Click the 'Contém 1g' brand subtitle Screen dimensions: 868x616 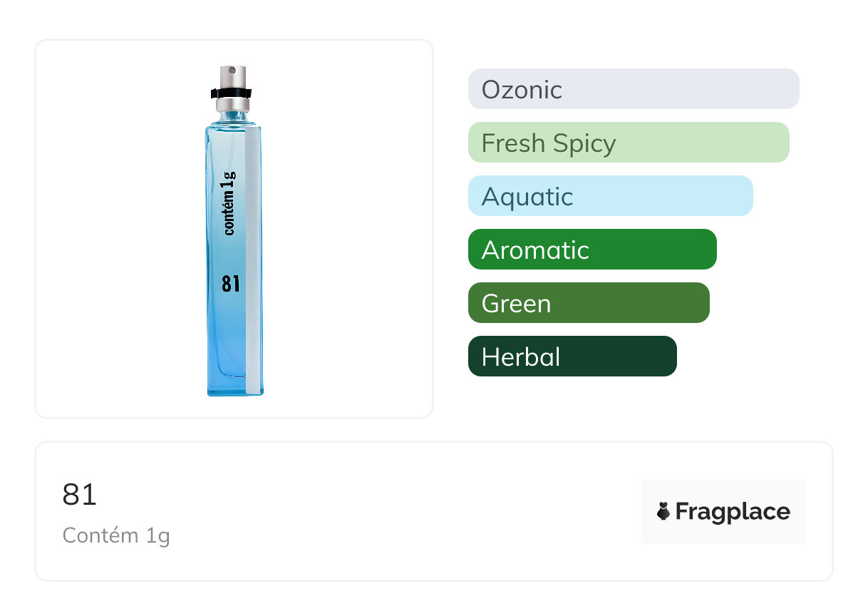116,535
